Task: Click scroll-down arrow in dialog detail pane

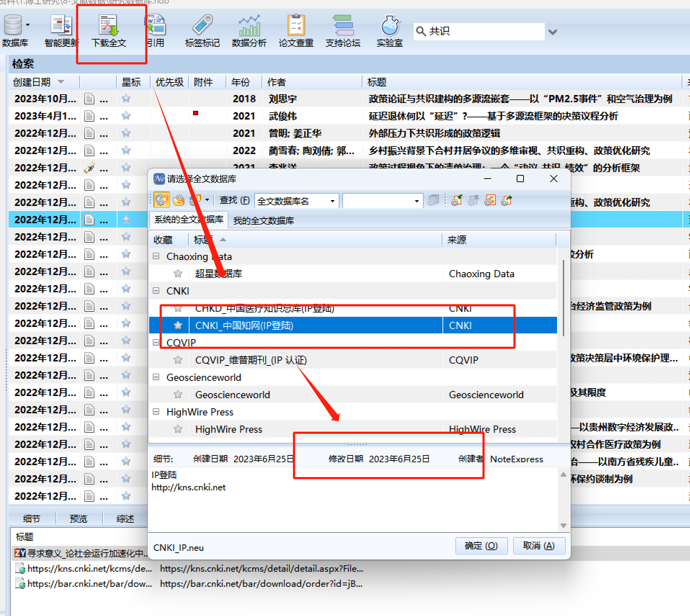Action: 564,525
